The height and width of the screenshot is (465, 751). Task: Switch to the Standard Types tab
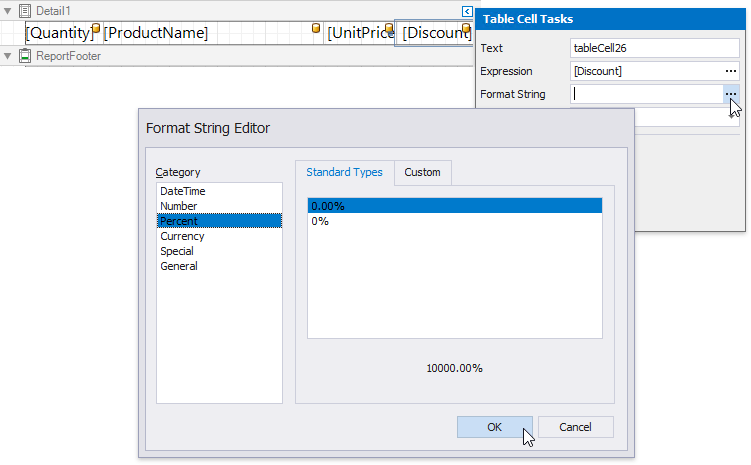(344, 172)
